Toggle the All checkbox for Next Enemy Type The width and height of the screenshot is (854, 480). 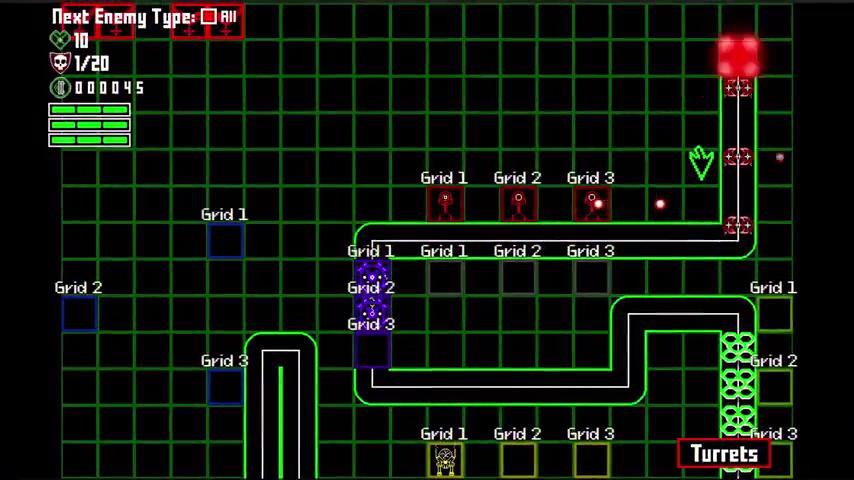point(208,16)
